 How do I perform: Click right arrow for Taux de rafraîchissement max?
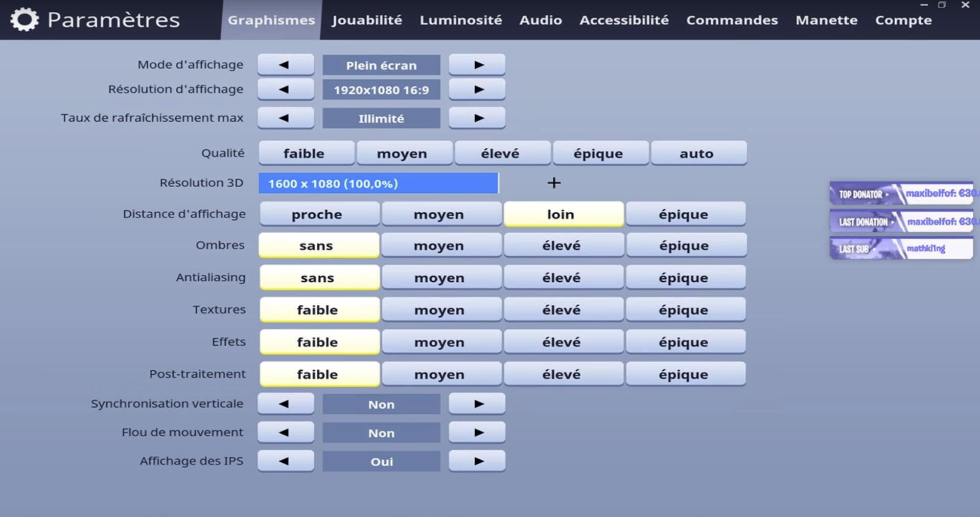click(477, 118)
